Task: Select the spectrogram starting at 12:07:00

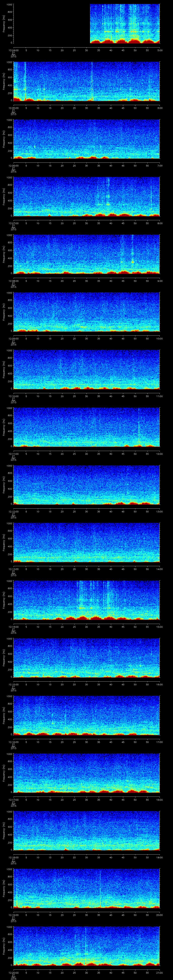Action: [87, 196]
